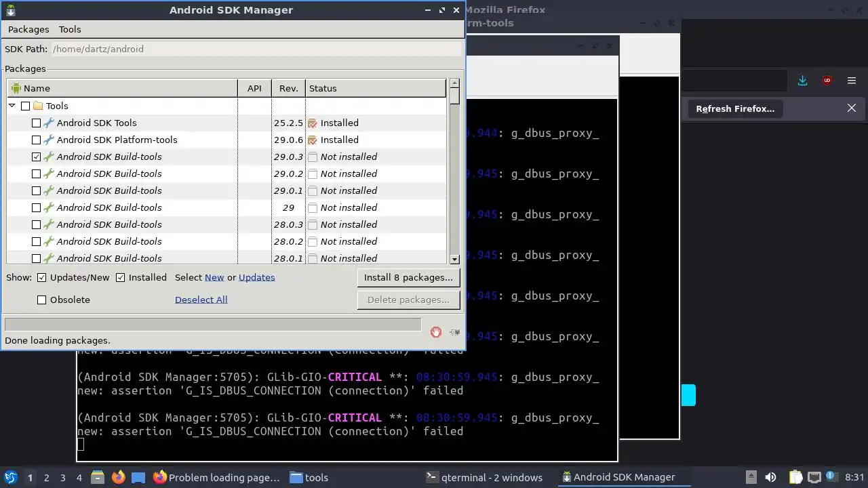Open the Tools menu in menu bar
The width and height of the screenshot is (868, 488).
[70, 29]
